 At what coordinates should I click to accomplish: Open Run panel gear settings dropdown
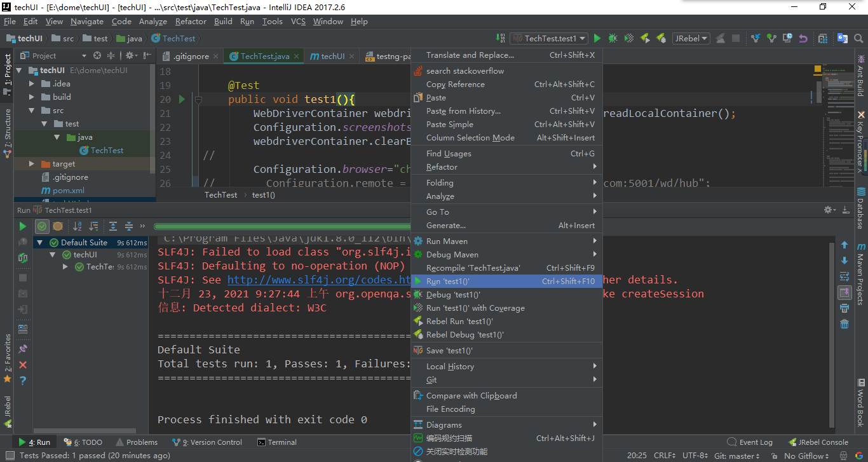[831, 210]
